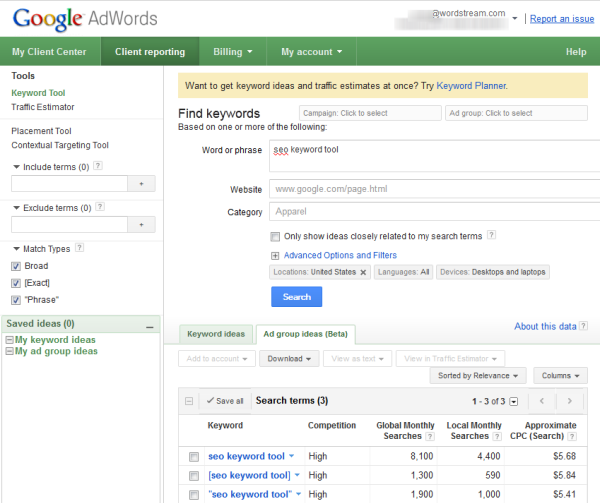Click Save all button

point(225,401)
